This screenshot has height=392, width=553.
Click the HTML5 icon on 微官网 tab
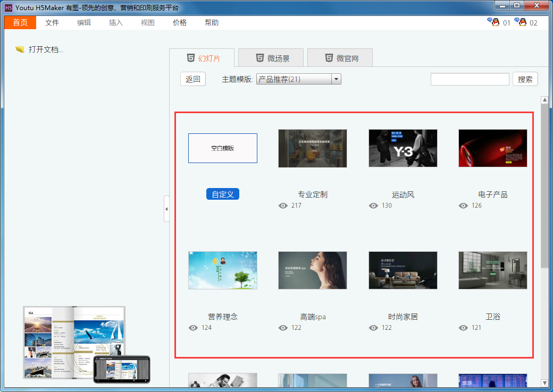click(329, 58)
